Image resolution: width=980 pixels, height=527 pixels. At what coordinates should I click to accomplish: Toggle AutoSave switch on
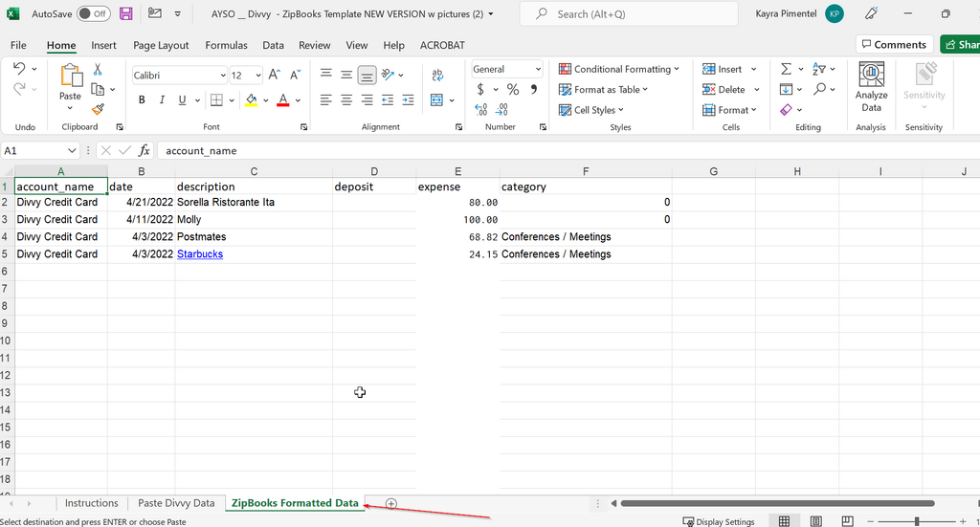(x=93, y=14)
